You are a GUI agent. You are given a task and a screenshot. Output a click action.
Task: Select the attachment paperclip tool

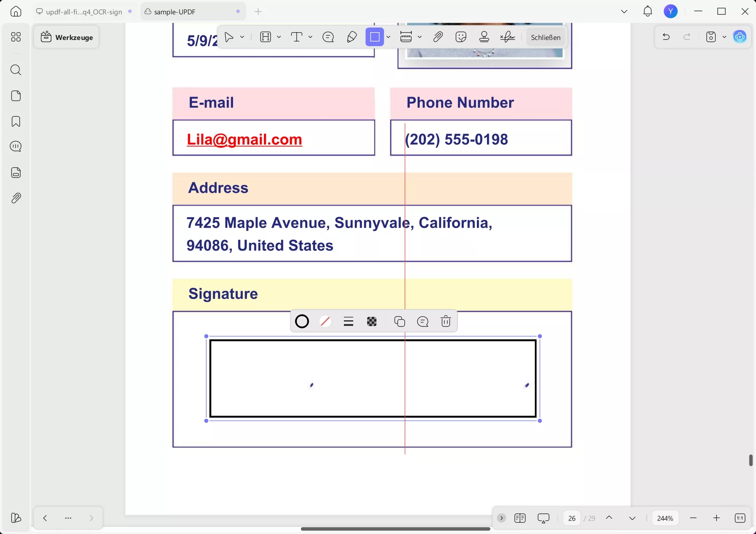point(438,37)
